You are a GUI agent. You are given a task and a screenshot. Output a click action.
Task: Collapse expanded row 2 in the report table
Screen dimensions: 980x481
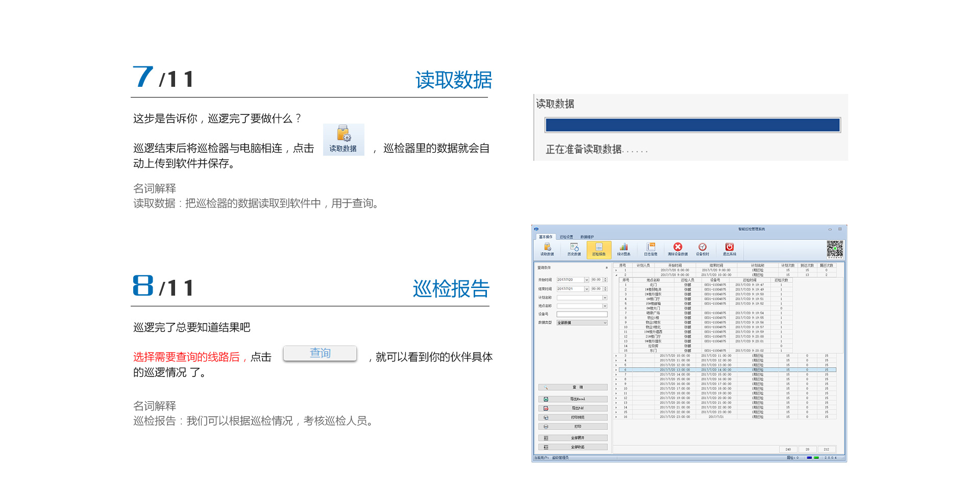pyautogui.click(x=616, y=275)
